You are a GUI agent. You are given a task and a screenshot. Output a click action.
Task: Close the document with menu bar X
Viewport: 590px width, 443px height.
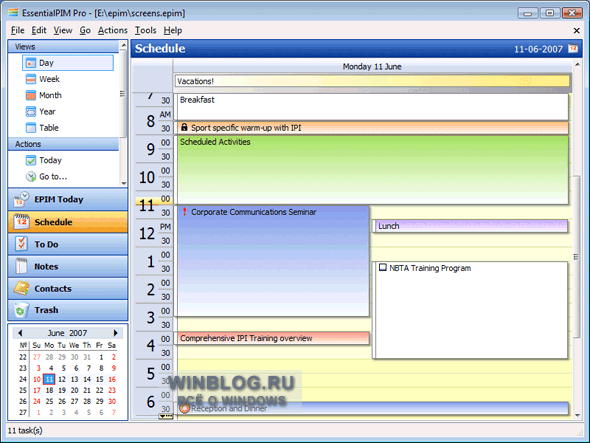[576, 30]
